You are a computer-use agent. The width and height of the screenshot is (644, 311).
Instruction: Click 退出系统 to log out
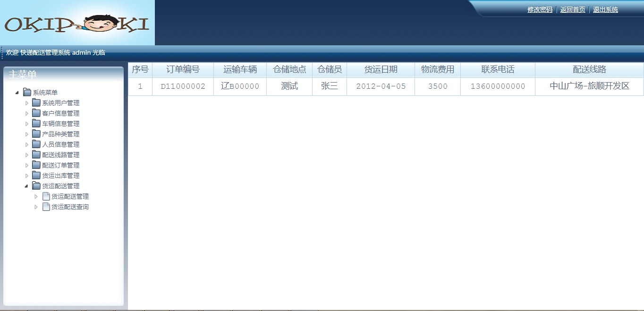(605, 9)
